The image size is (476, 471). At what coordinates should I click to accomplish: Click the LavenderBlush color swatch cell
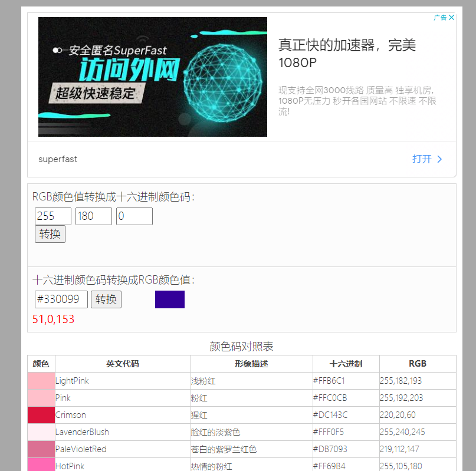41,432
